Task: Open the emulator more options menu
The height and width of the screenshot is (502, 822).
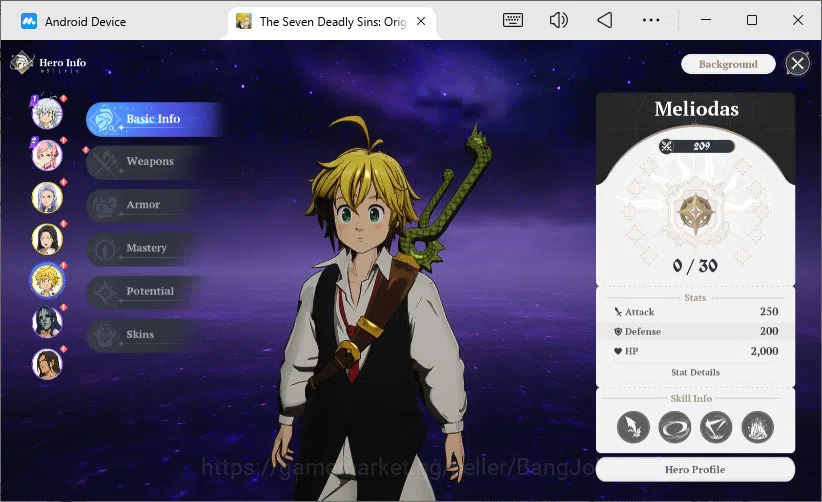Action: pyautogui.click(x=651, y=20)
